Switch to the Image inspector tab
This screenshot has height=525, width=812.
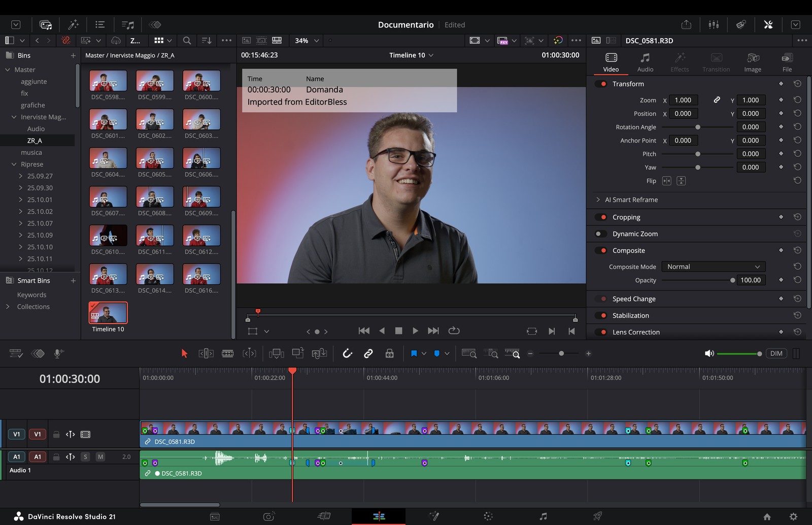click(x=753, y=62)
